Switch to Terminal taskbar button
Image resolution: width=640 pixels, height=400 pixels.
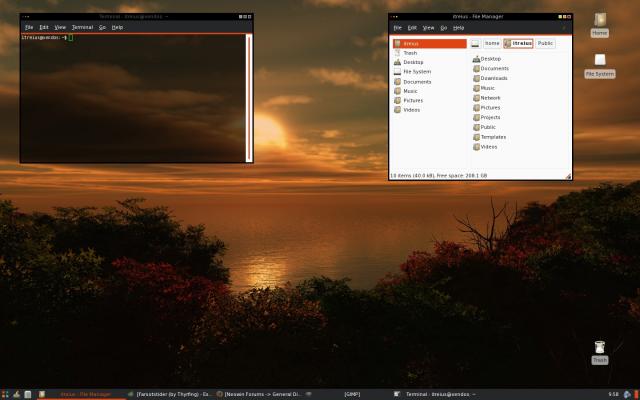(436, 394)
